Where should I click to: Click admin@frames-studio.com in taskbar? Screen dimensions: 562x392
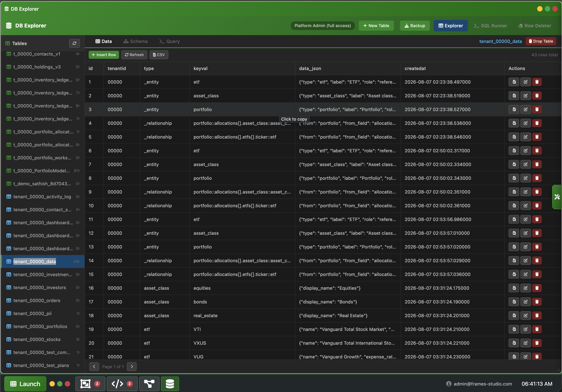point(479,384)
